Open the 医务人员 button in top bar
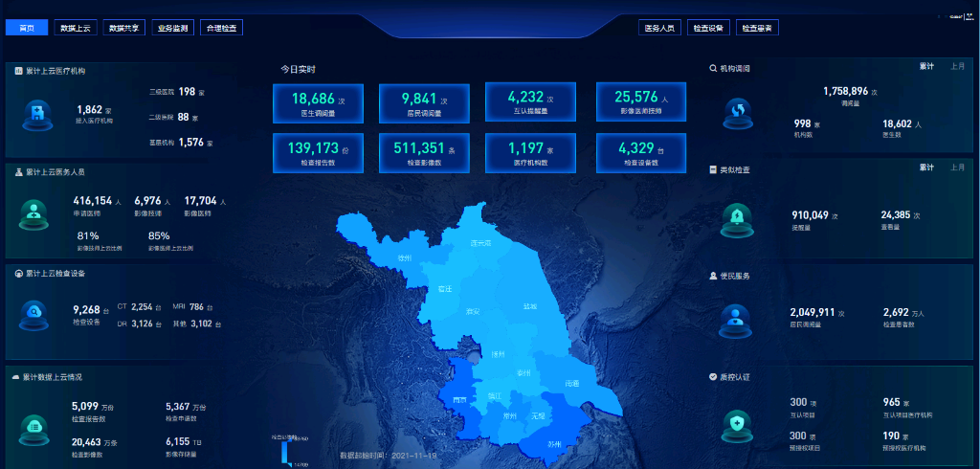Image resolution: width=980 pixels, height=469 pixels. click(659, 29)
